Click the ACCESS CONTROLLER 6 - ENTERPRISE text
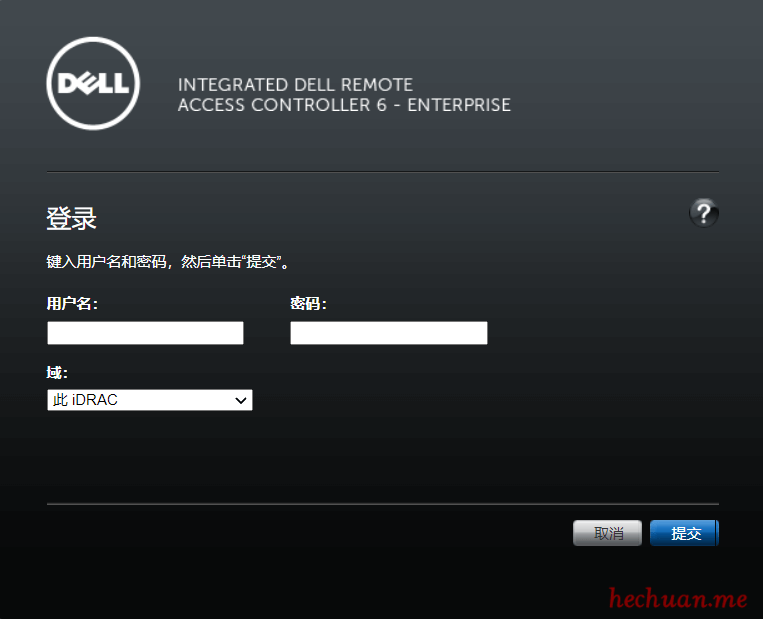This screenshot has width=763, height=619. tap(344, 105)
